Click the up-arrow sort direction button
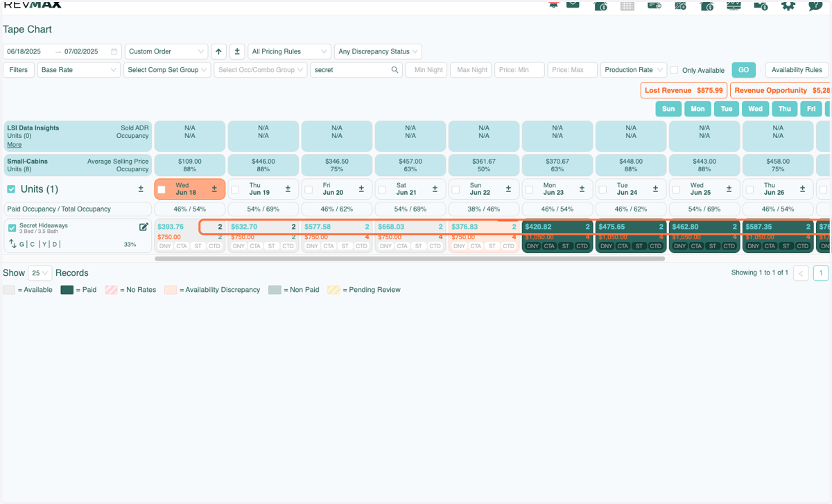This screenshot has width=832, height=504. (219, 51)
